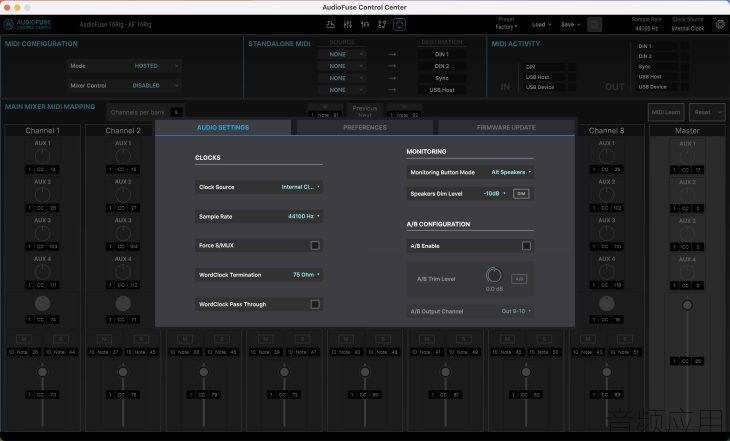730x441 pixels.
Task: Toggle Channel 1 solo S button
Action: click(61, 339)
